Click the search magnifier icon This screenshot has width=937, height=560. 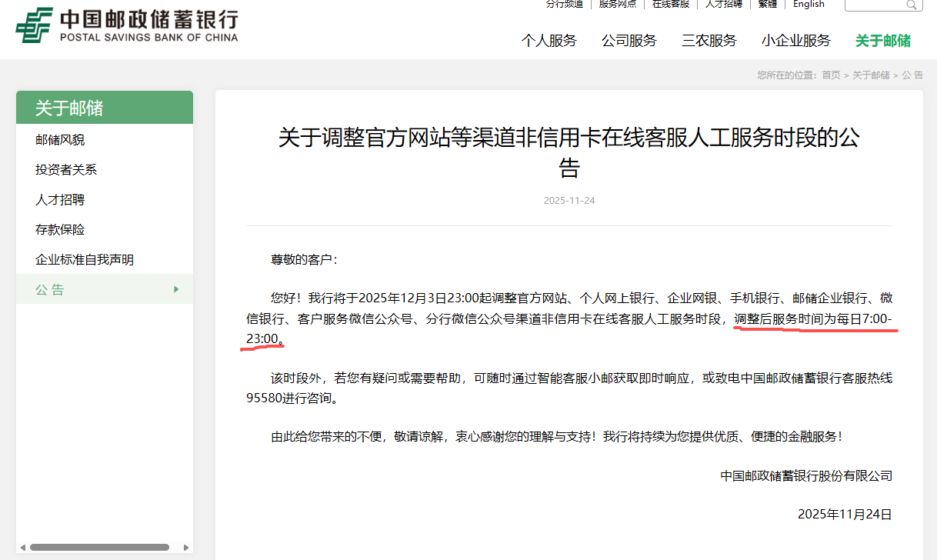[911, 5]
